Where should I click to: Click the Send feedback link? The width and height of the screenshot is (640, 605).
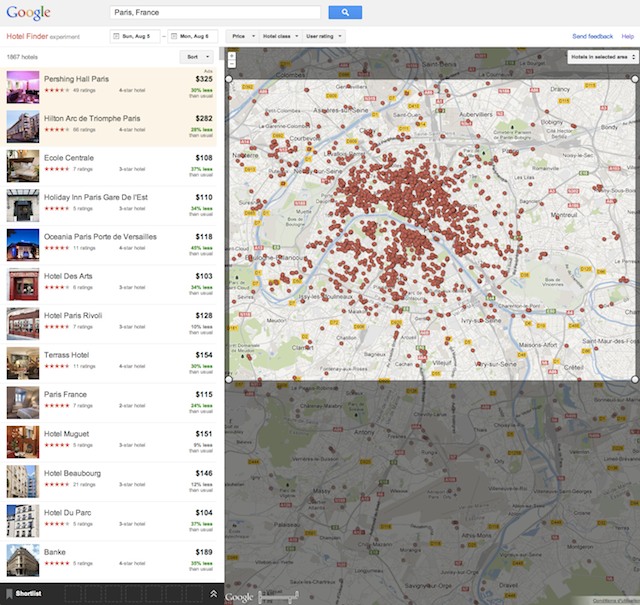coord(592,36)
